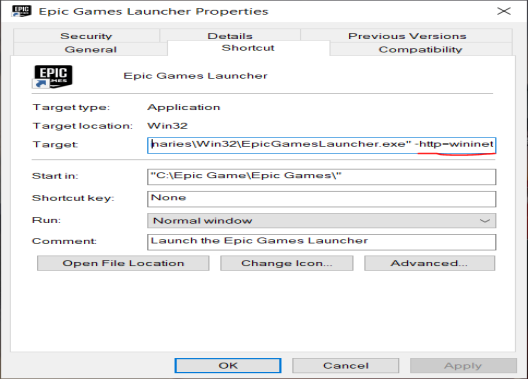Click the Start in path field
The width and height of the screenshot is (528, 380).
(322, 177)
